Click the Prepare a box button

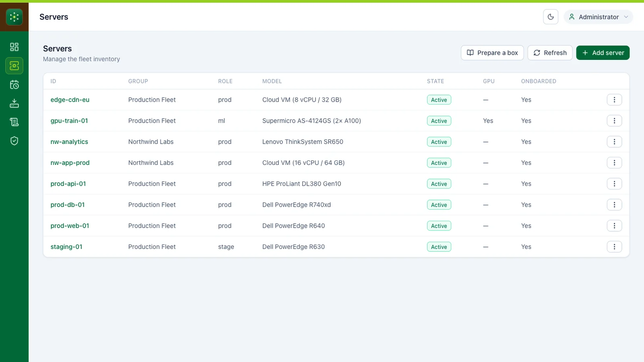(x=492, y=53)
